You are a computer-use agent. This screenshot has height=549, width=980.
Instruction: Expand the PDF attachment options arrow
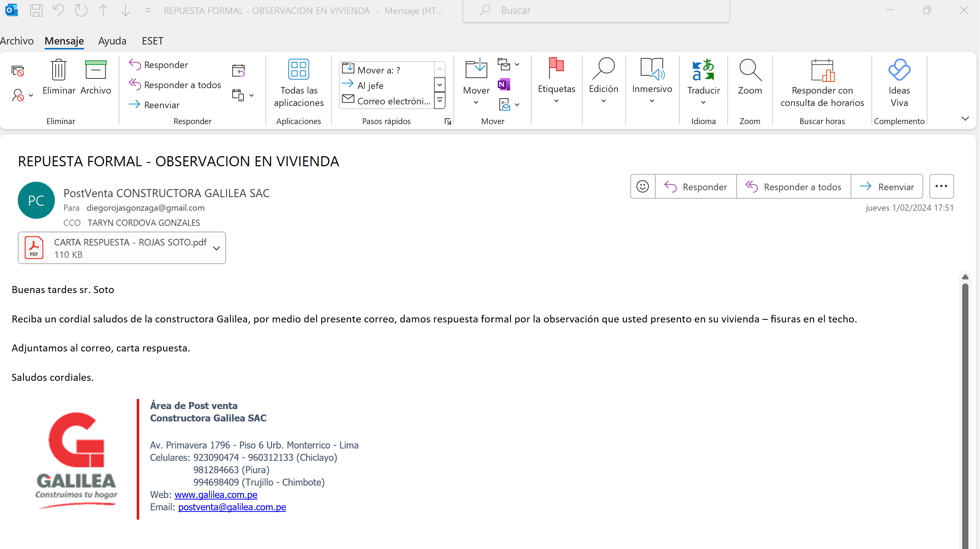(216, 248)
